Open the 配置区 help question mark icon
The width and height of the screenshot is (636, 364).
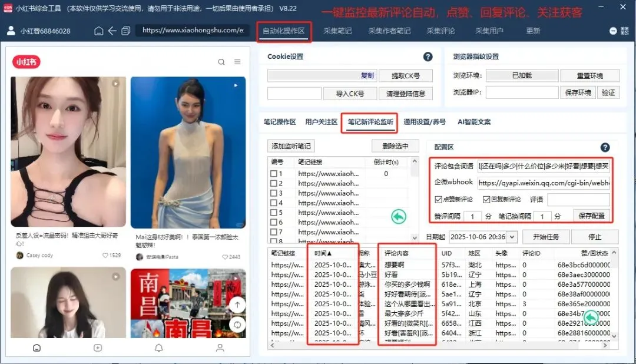pos(607,147)
